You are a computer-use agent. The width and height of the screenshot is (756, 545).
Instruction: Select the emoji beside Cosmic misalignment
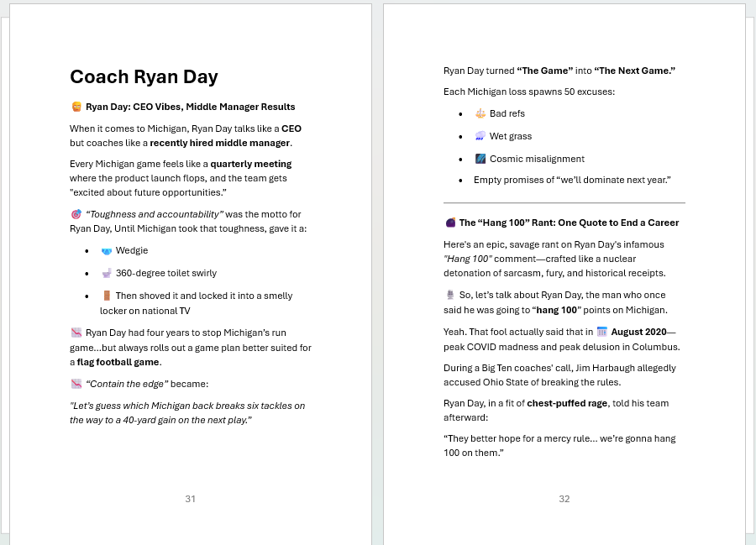tap(480, 159)
